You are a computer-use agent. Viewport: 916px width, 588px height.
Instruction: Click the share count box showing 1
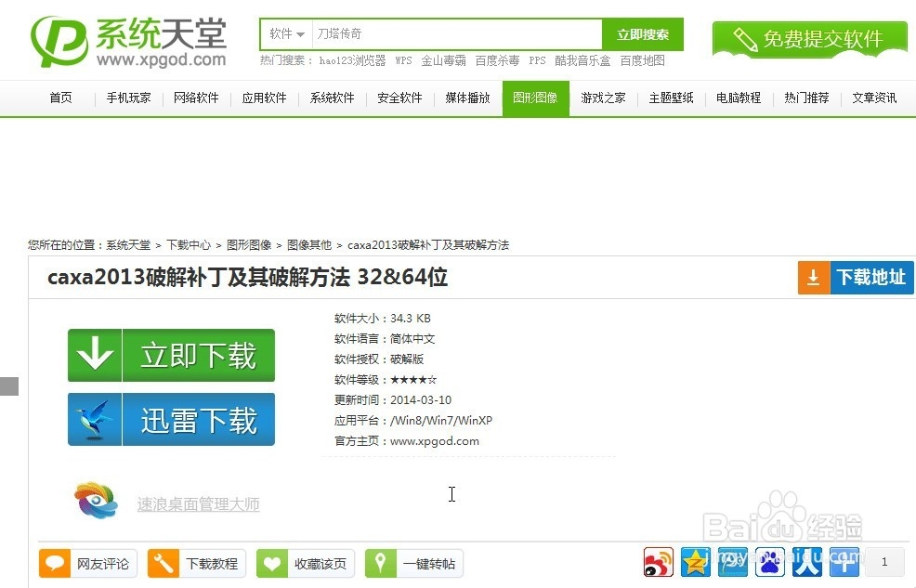coord(884,562)
